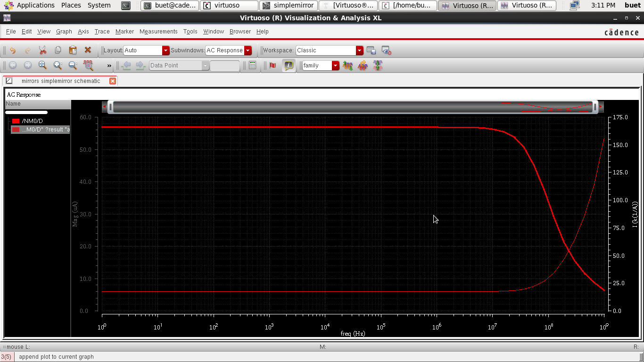Click the Zoom Out magnifier icon
644x362 pixels.
click(72, 65)
